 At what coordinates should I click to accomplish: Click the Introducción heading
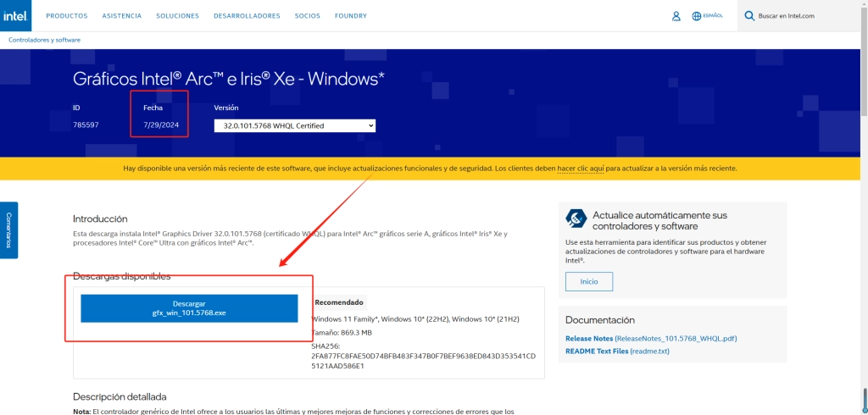pos(100,219)
